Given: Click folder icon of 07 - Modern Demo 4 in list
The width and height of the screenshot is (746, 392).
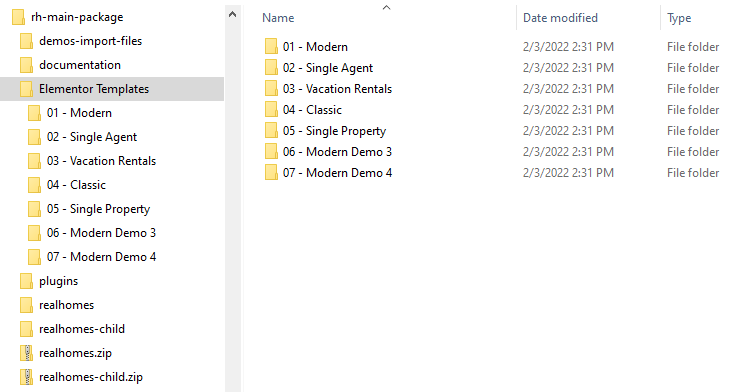Looking at the screenshot, I should point(271,173).
